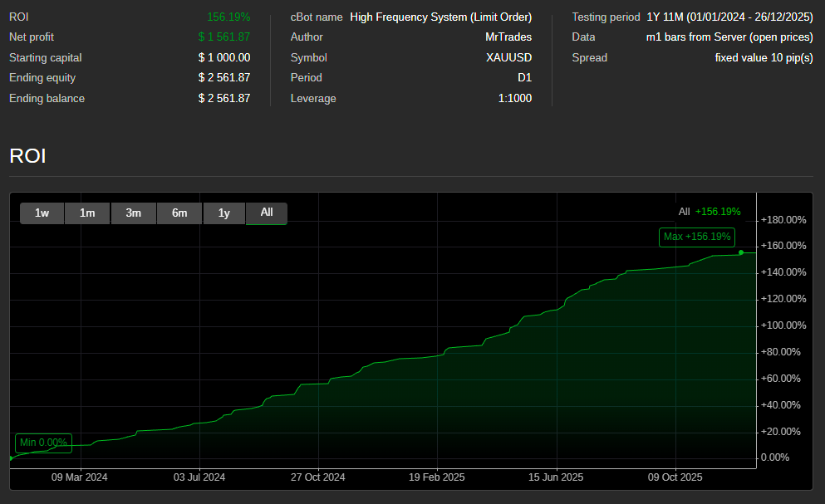Click the +100.00% axis label

point(783,325)
